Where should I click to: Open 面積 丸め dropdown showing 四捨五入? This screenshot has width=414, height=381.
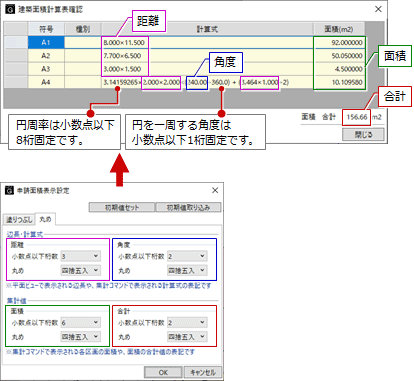click(x=80, y=337)
